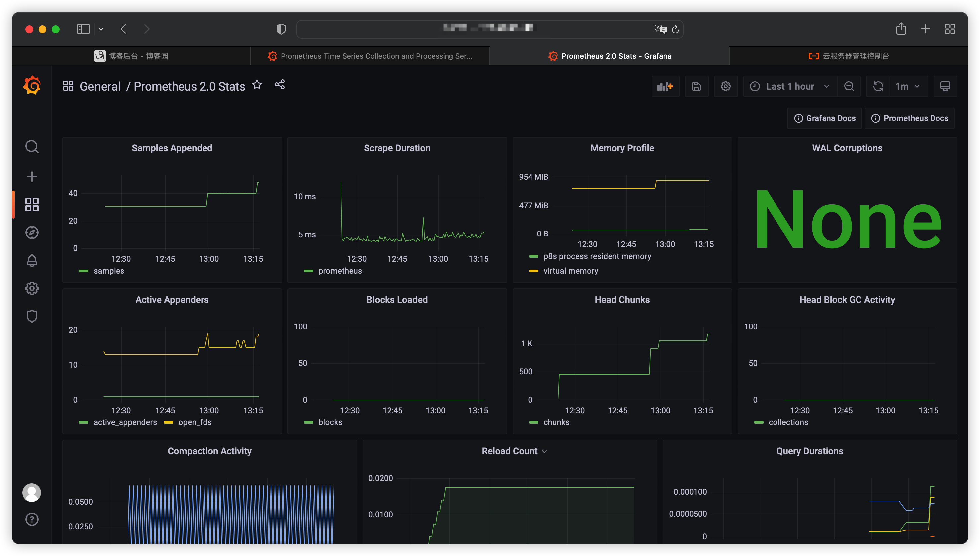The width and height of the screenshot is (980, 556).
Task: Open the Alerting bell icon in sidebar
Action: (x=32, y=260)
